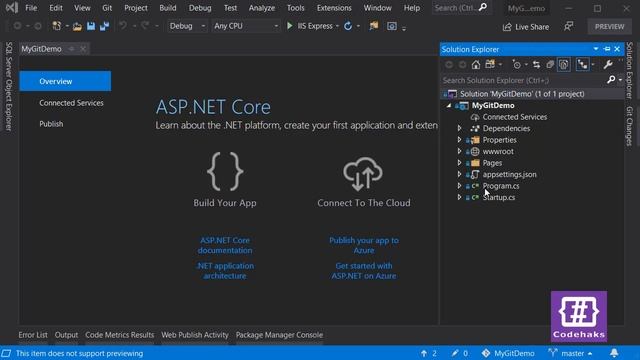Expand the Program.cs node
The image size is (640, 360).
pyautogui.click(x=460, y=185)
